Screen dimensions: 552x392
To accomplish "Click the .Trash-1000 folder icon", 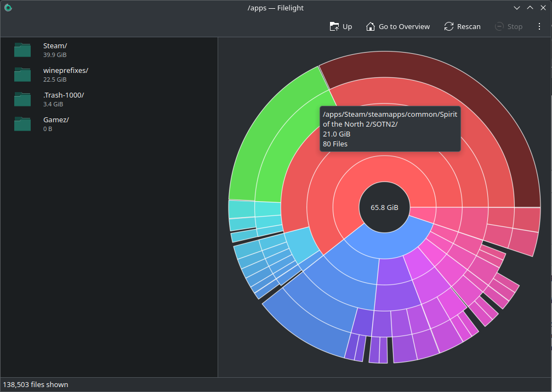I will 22,99.
